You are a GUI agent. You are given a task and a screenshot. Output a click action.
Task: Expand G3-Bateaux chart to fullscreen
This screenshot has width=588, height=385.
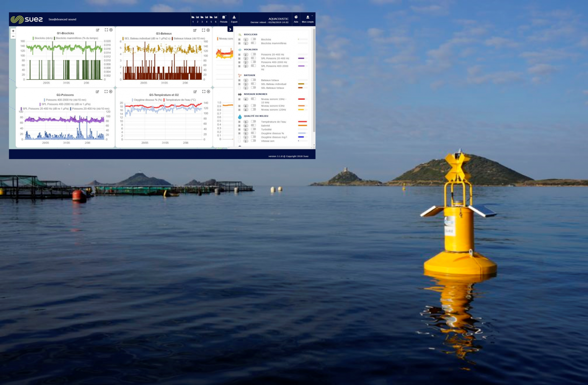click(203, 30)
